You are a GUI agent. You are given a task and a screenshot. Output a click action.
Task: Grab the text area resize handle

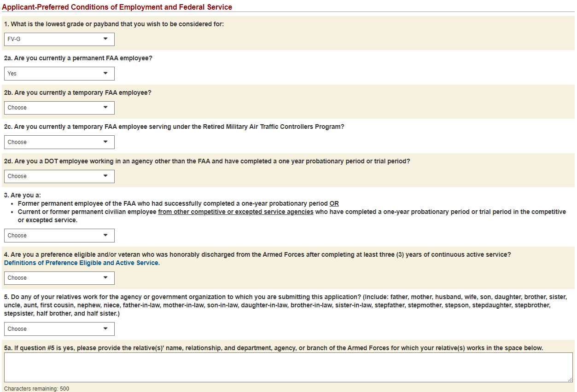point(570,379)
